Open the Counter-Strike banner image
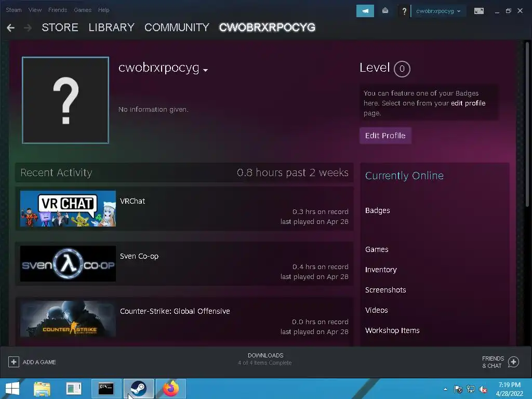The height and width of the screenshot is (399, 532). [x=68, y=318]
